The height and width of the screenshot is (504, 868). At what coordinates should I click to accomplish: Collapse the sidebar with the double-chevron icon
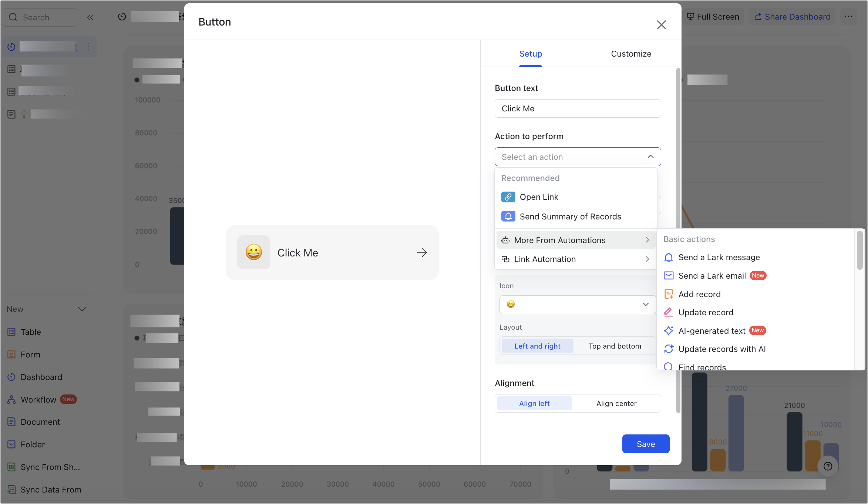pos(90,17)
